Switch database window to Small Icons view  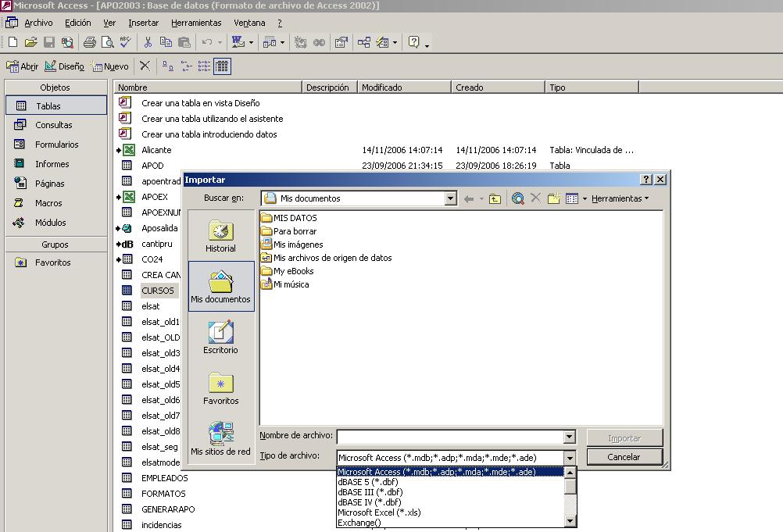point(186,66)
